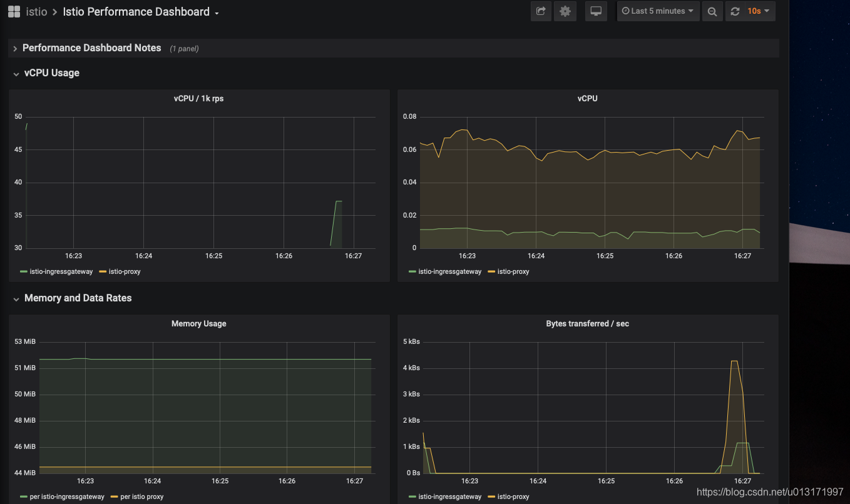Click green color swatch for istio-ingressgateway in vCPU legend

coord(412,272)
